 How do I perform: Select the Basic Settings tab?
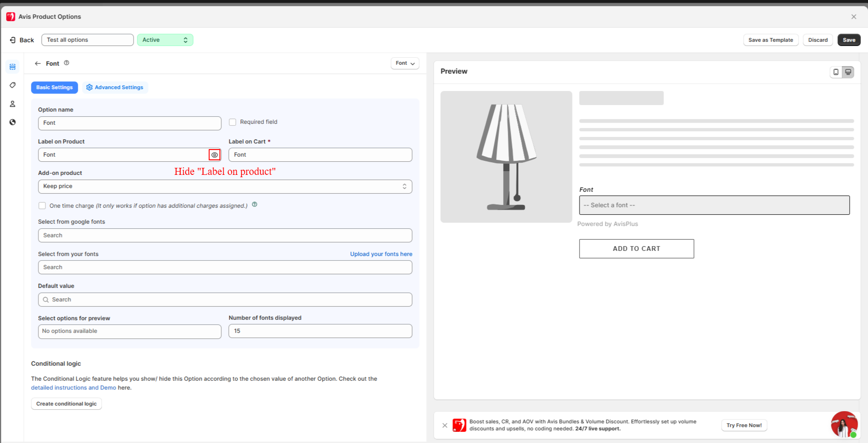click(x=54, y=88)
